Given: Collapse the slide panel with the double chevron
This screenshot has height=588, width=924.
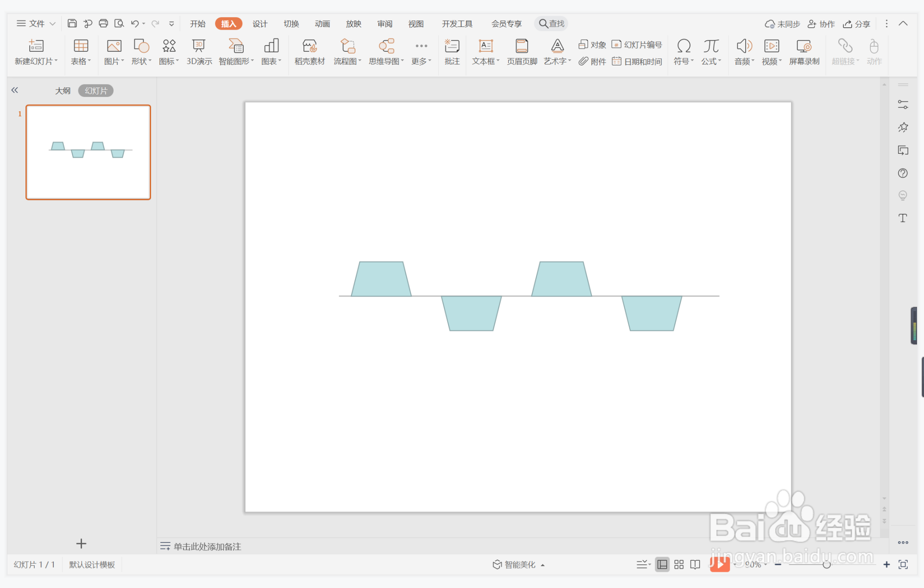Looking at the screenshot, I should coord(15,90).
